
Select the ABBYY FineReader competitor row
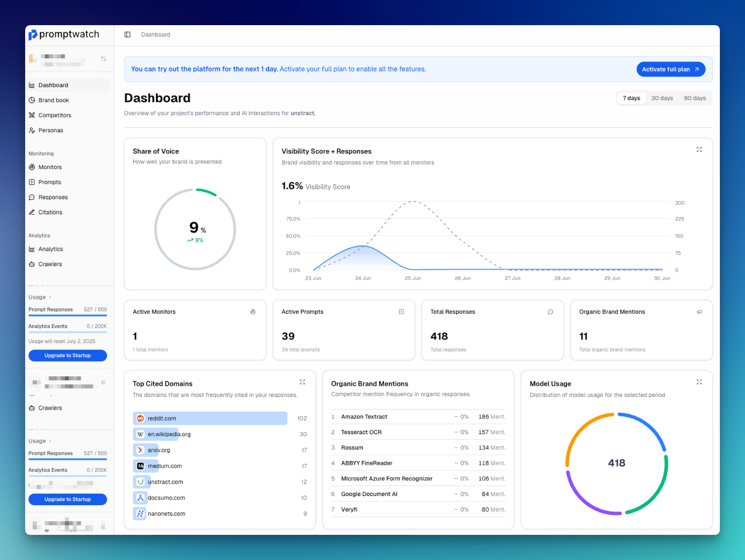(x=418, y=463)
